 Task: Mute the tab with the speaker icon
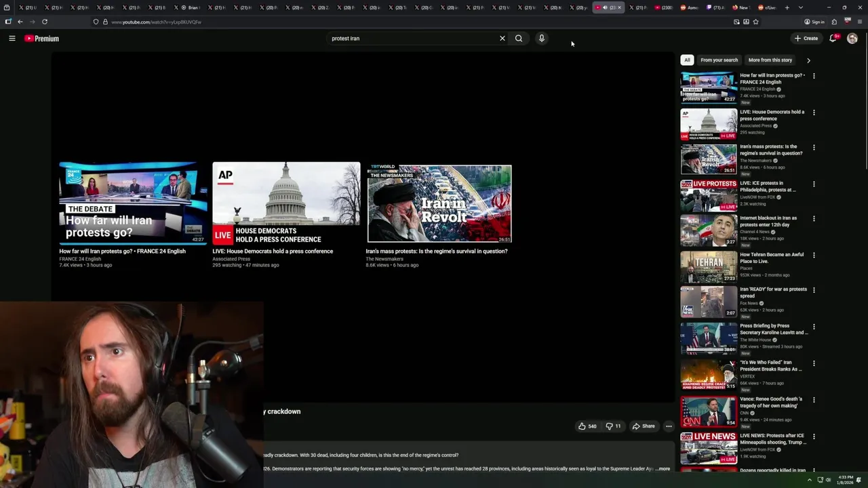(x=605, y=7)
